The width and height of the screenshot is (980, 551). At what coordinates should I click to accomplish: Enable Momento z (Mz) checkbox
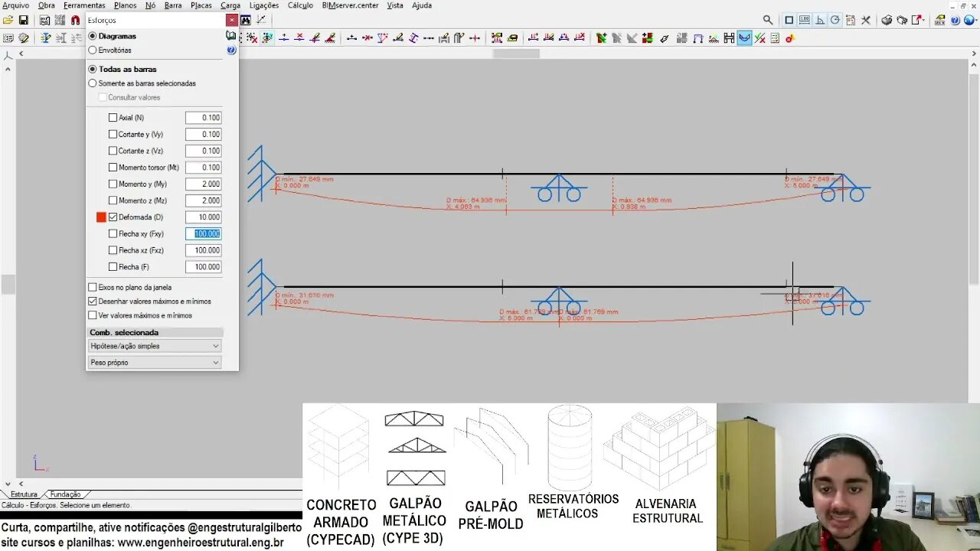(x=113, y=201)
